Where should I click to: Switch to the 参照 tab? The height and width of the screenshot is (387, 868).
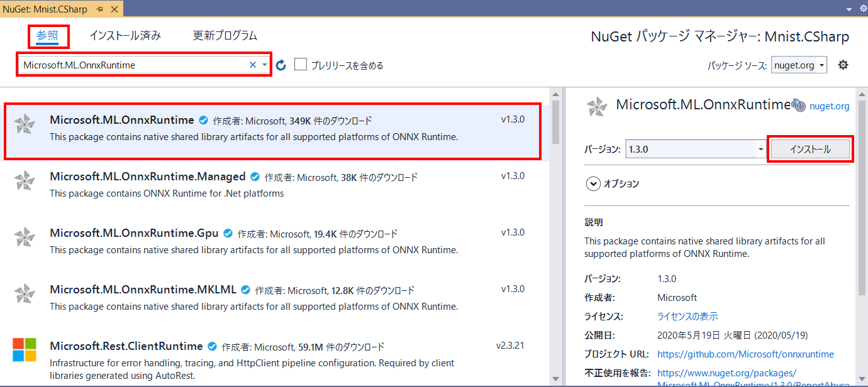click(47, 36)
